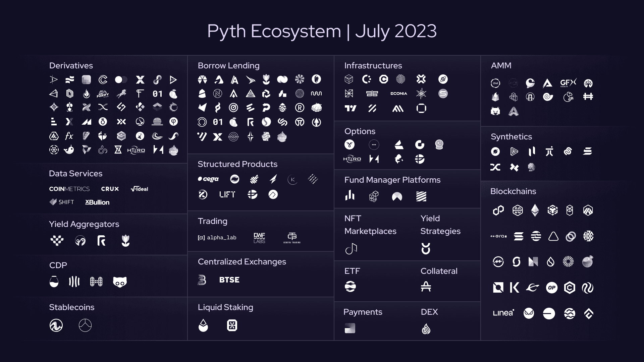
Task: Click the Structured Products heading
Action: [237, 164]
